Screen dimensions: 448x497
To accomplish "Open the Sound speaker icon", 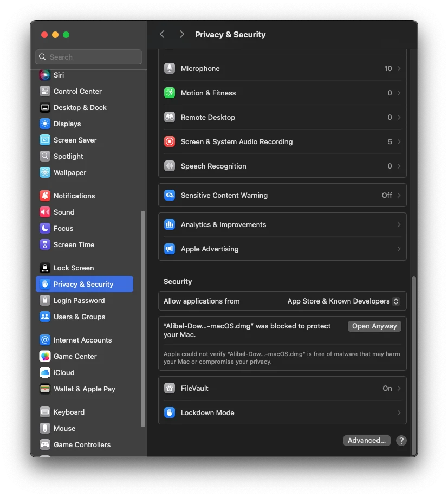I will pos(44,212).
